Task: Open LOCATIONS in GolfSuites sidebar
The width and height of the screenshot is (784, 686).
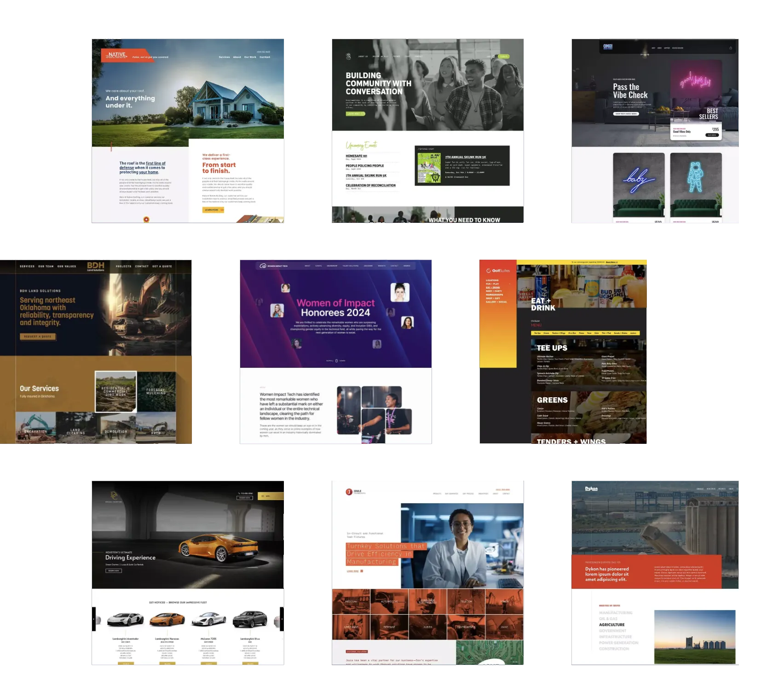Action: pos(492,280)
